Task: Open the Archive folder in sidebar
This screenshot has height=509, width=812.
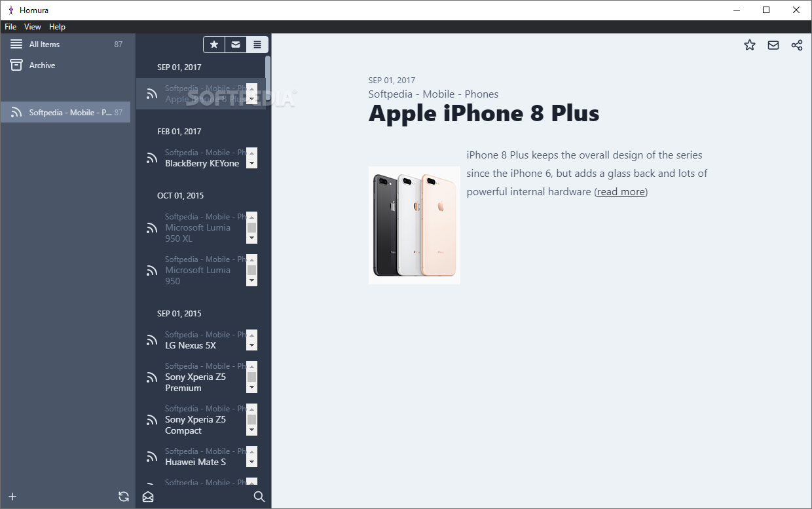Action: tap(65, 66)
